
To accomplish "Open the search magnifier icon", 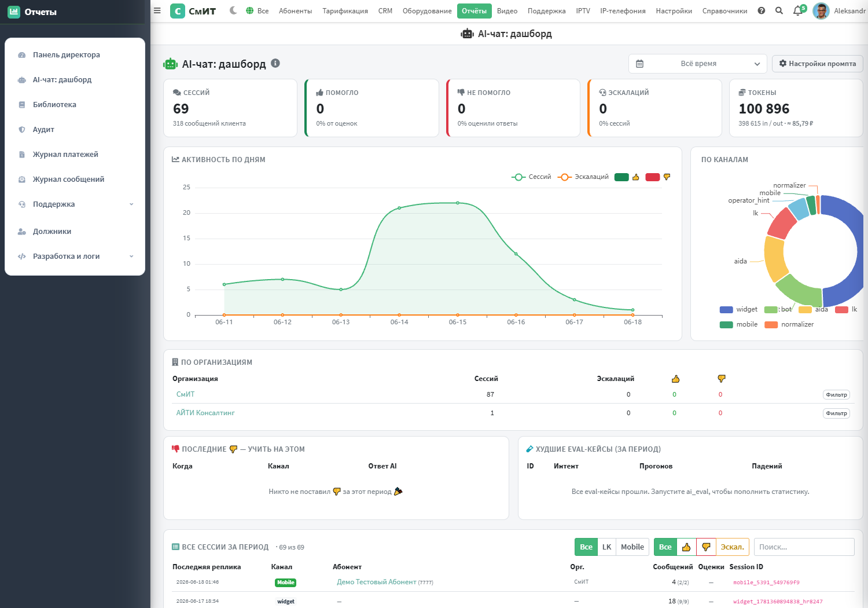I will (x=779, y=10).
